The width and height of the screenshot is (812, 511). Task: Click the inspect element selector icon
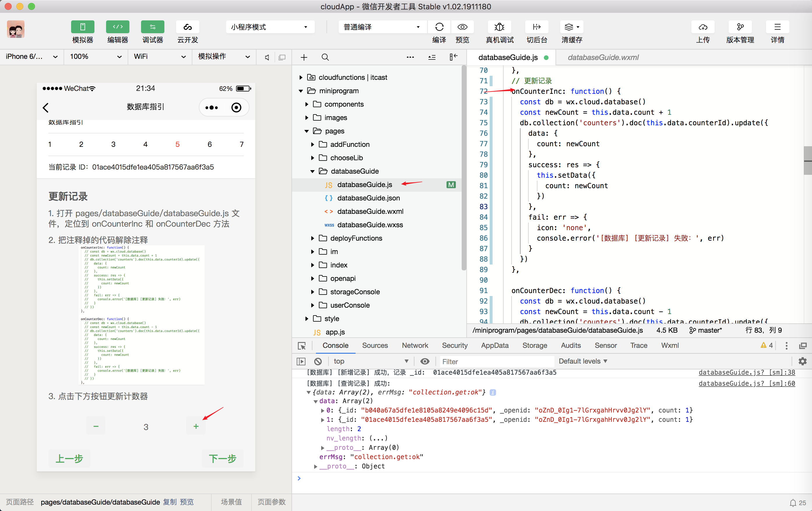301,346
